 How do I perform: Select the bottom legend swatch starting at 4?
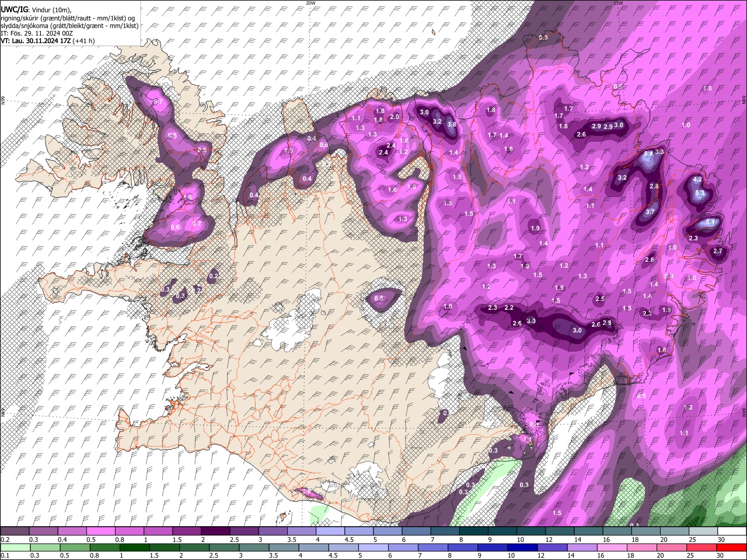pos(313,548)
